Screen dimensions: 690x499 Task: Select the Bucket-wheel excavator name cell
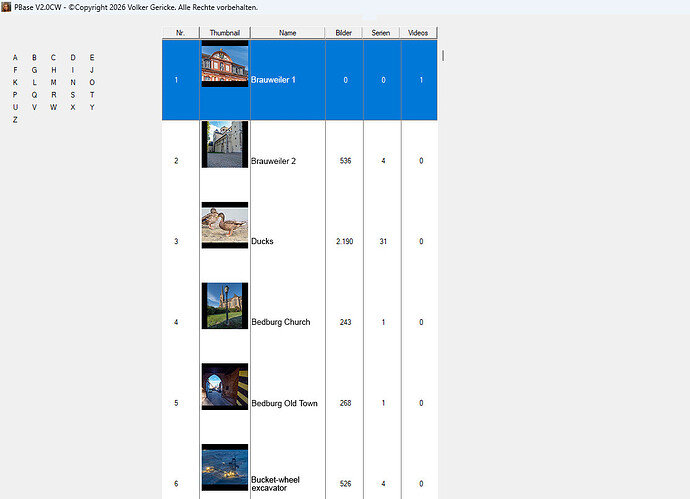pos(288,471)
